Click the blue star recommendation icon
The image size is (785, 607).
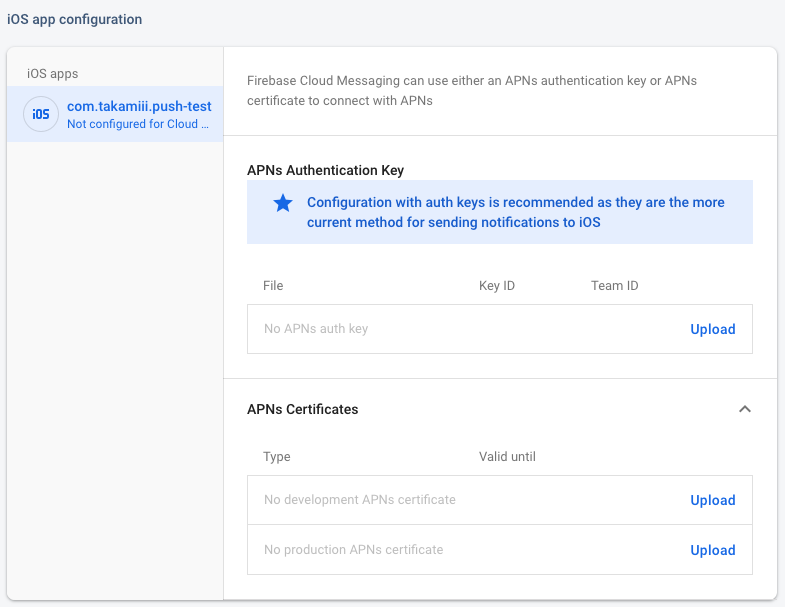click(283, 203)
